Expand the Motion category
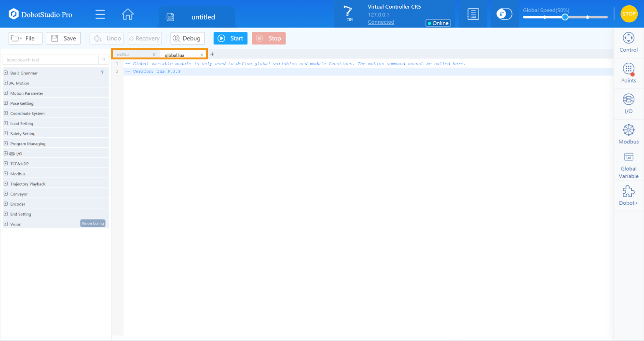 [x=6, y=83]
